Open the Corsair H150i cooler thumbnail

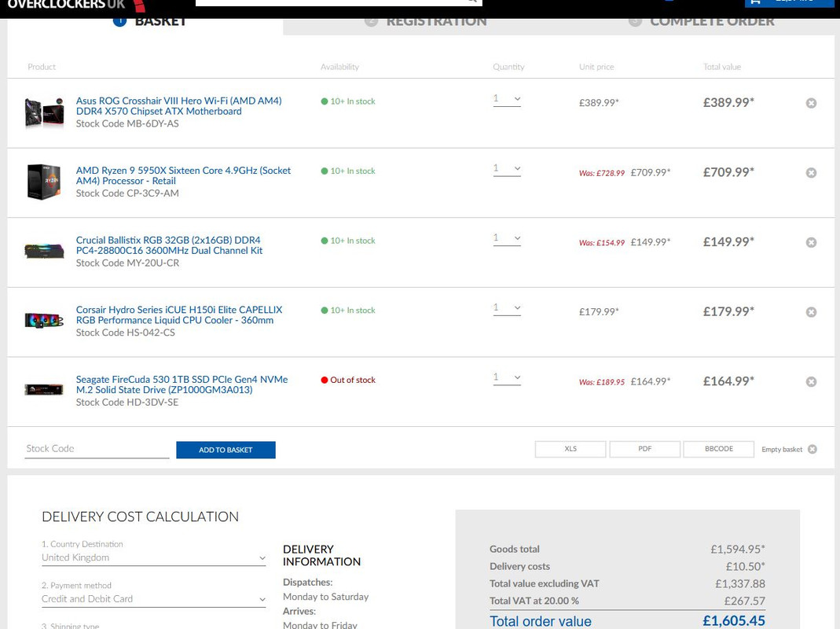point(45,320)
